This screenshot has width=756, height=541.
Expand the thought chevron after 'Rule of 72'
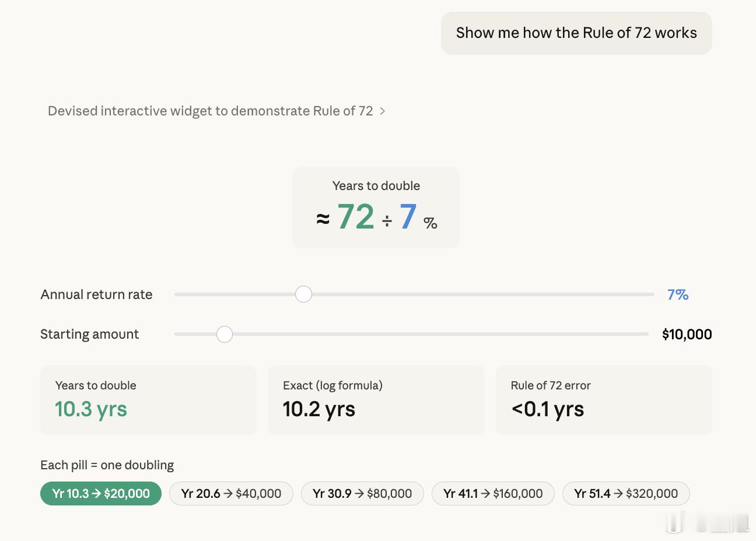(383, 111)
